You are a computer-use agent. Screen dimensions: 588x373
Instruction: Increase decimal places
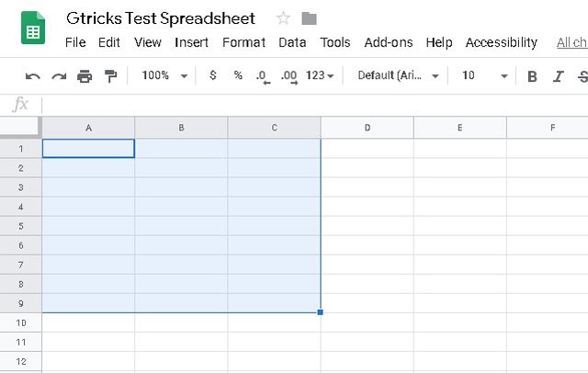288,76
